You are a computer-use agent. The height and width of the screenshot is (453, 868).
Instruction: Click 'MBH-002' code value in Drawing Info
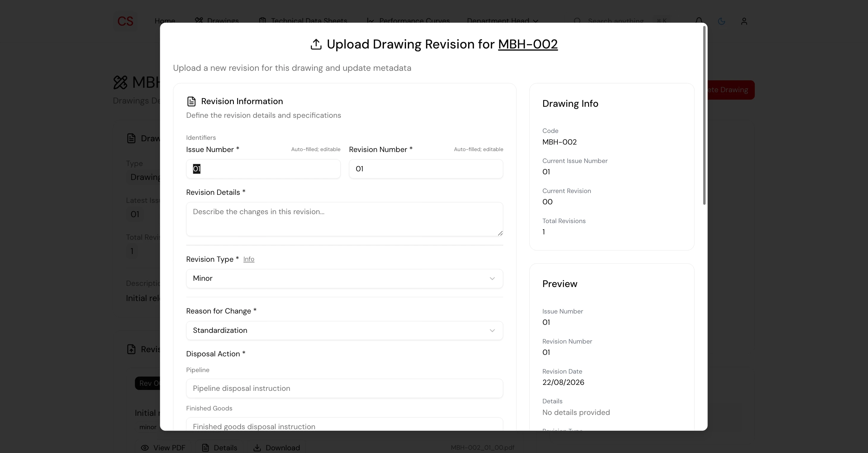[559, 142]
